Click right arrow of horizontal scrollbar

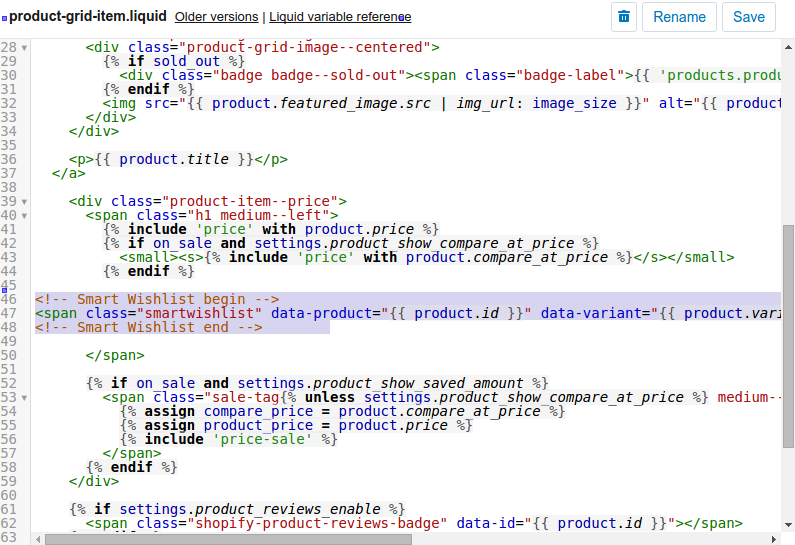[774, 539]
